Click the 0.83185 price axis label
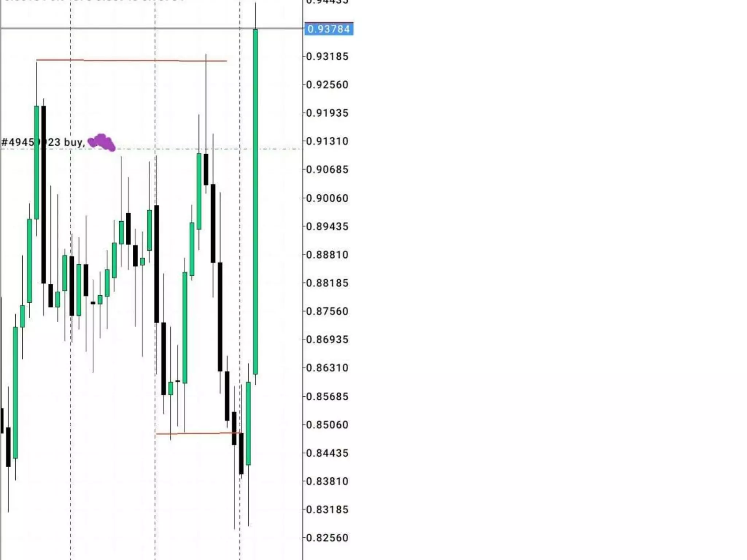This screenshot has width=747, height=560. click(x=327, y=509)
